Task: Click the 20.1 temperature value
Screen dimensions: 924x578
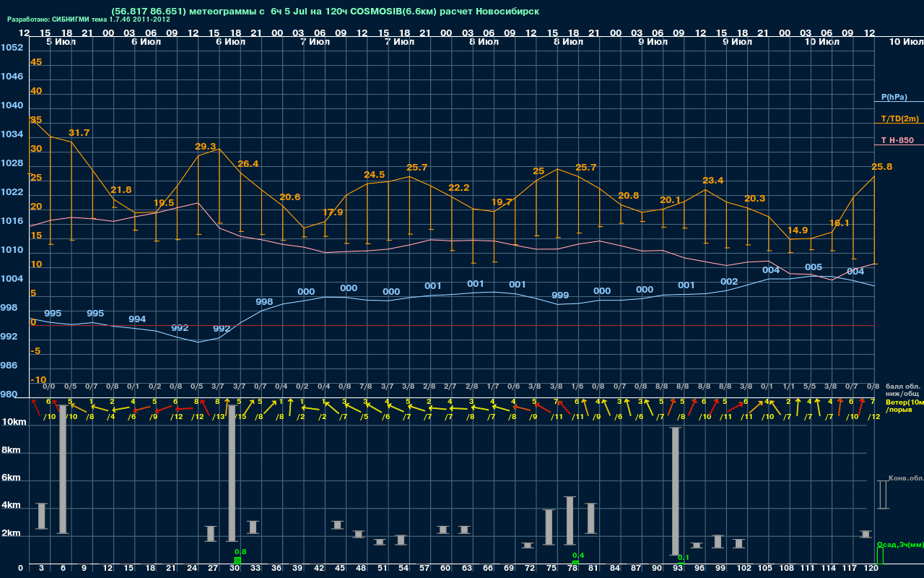Action: [x=671, y=200]
